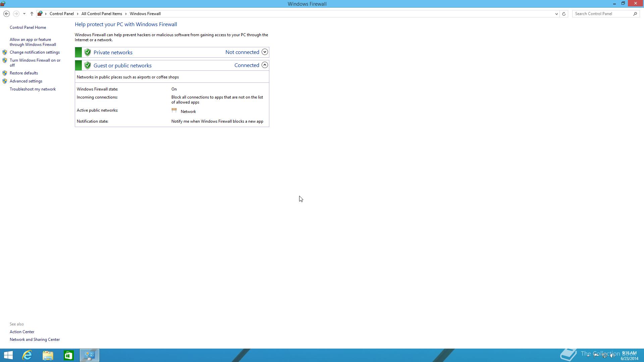Viewport: 644px width, 362px height.
Task: Click green shield icon for Private networks
Action: coord(88,52)
